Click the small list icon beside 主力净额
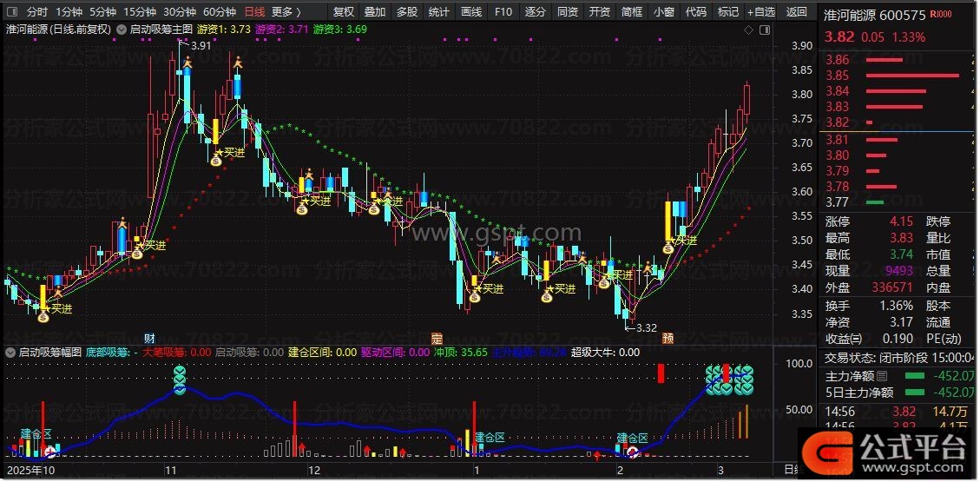The height and width of the screenshot is (482, 980). click(883, 376)
